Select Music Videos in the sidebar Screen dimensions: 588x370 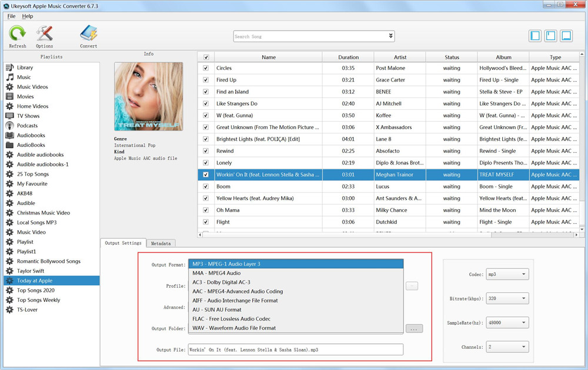coord(51,87)
